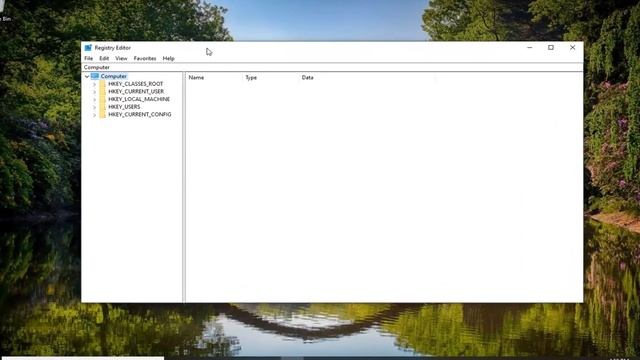Select the HKEY_CURRENT_CONFIG label
640x360 pixels.
click(x=140, y=115)
